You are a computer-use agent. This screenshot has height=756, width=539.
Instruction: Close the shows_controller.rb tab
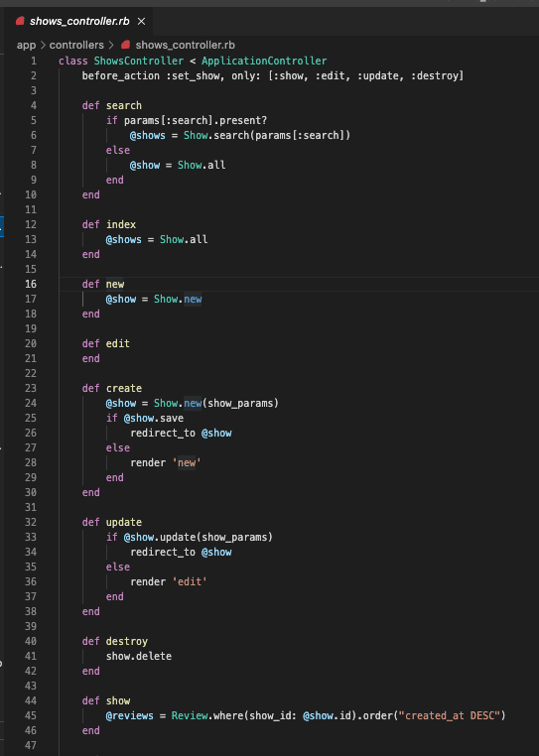141,21
